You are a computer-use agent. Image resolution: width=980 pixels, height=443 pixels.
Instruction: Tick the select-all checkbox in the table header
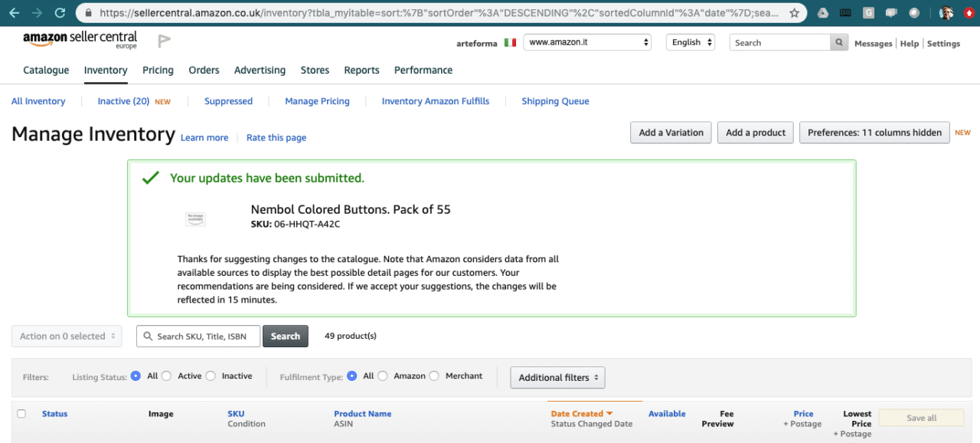tap(21, 413)
